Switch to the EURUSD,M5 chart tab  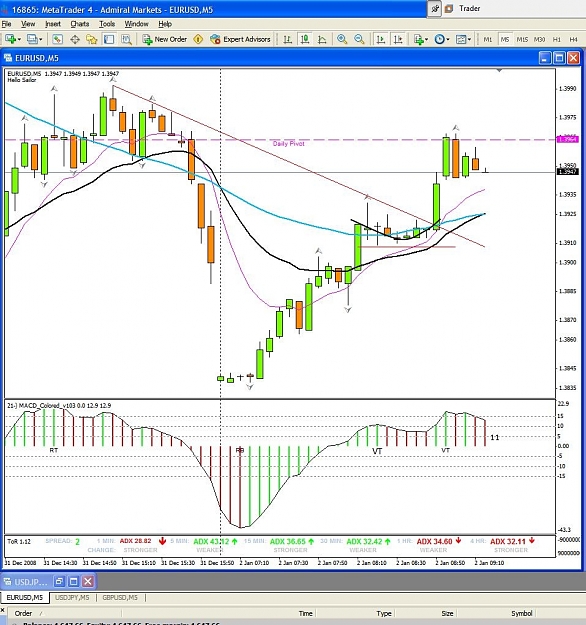[x=25, y=597]
